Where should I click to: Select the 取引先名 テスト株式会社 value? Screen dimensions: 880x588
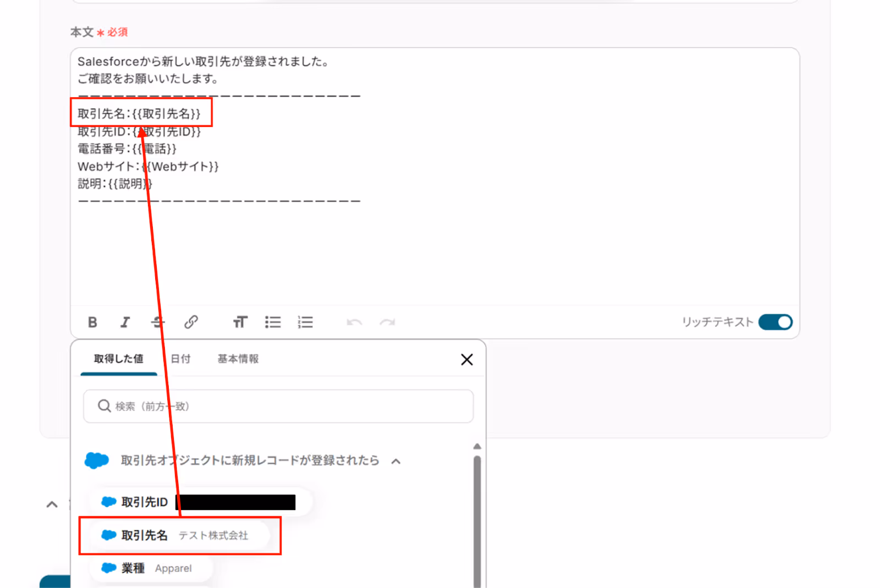pos(180,535)
